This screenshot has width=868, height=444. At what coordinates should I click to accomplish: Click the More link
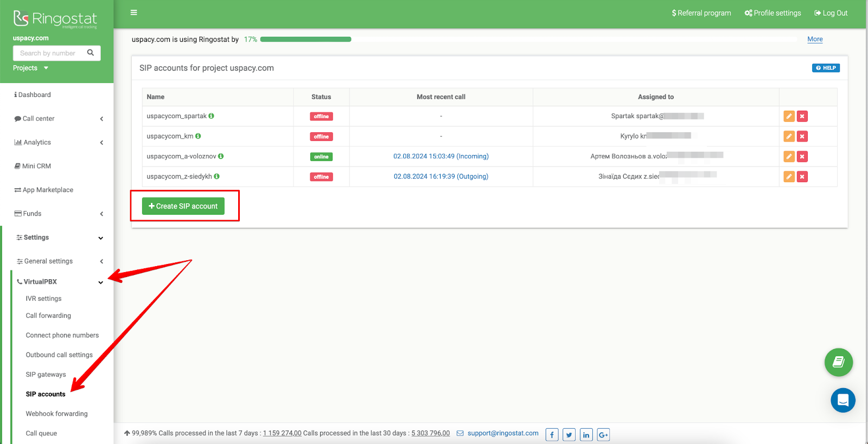pos(815,39)
